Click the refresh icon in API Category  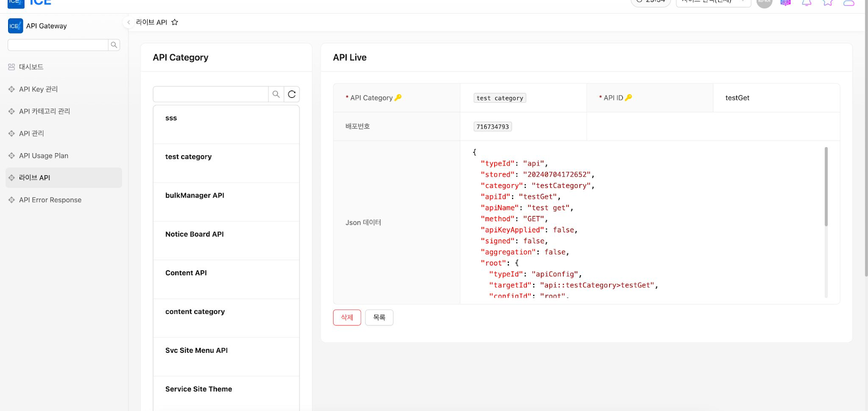(292, 94)
